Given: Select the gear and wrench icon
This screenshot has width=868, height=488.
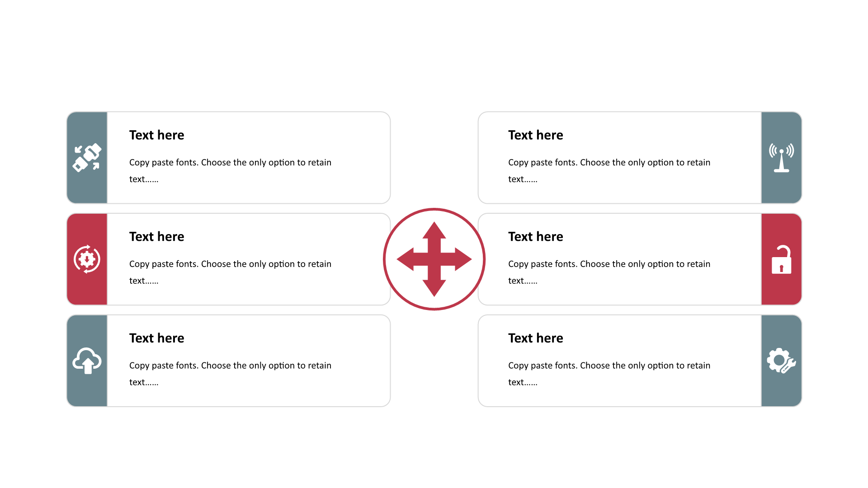Looking at the screenshot, I should (x=781, y=361).
